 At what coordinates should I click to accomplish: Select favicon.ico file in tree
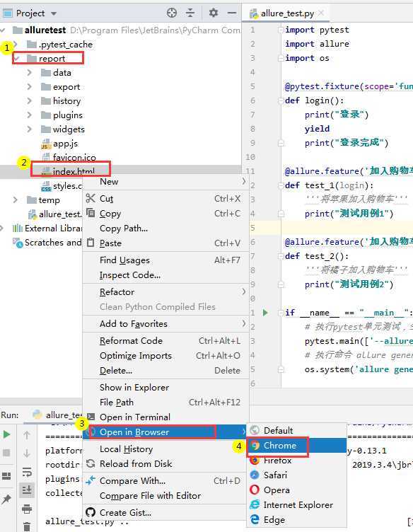pyautogui.click(x=69, y=158)
